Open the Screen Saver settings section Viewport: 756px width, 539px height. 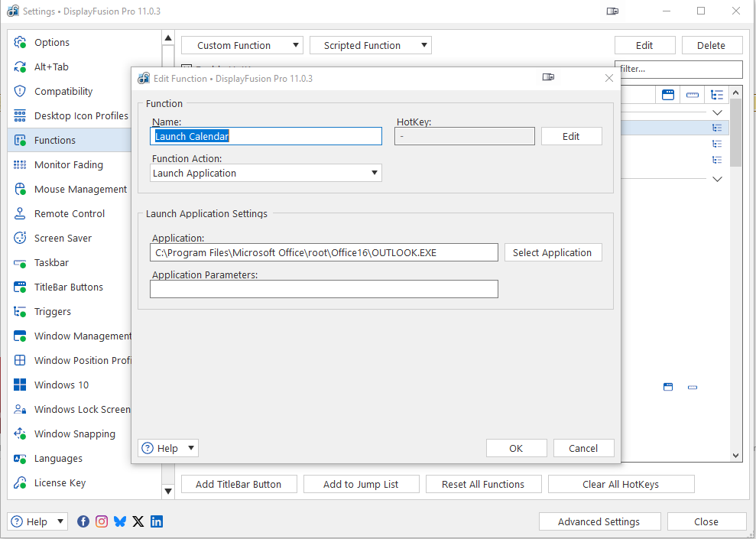63,238
